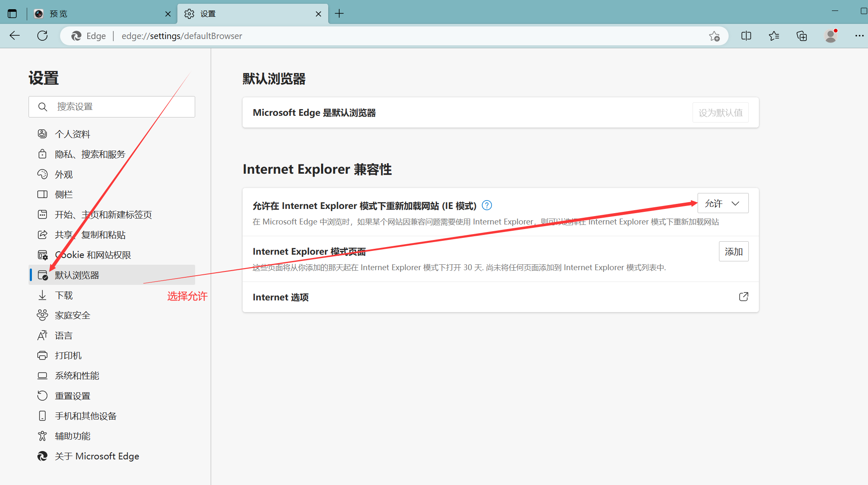
Task: Open 个人资料 settings
Action: coord(112,134)
